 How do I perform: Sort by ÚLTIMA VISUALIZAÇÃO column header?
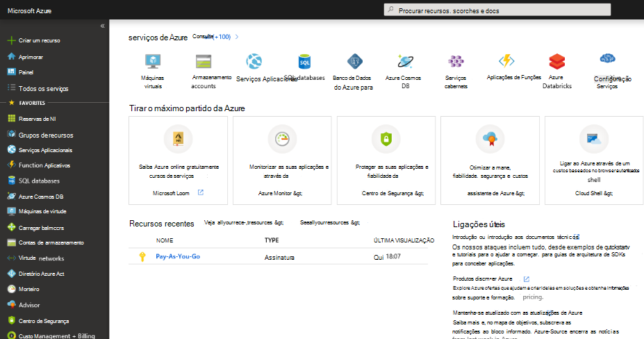404,240
